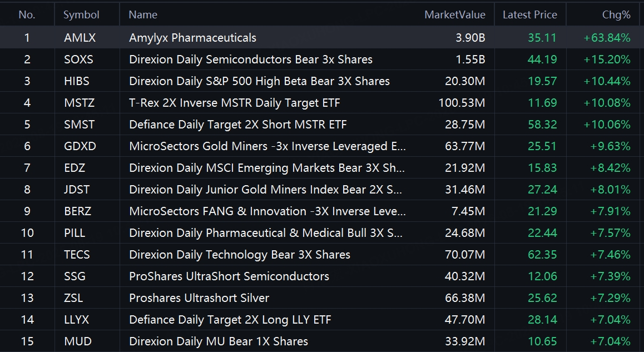644x352 pixels.
Task: Select the AMLX symbol
Action: click(80, 38)
